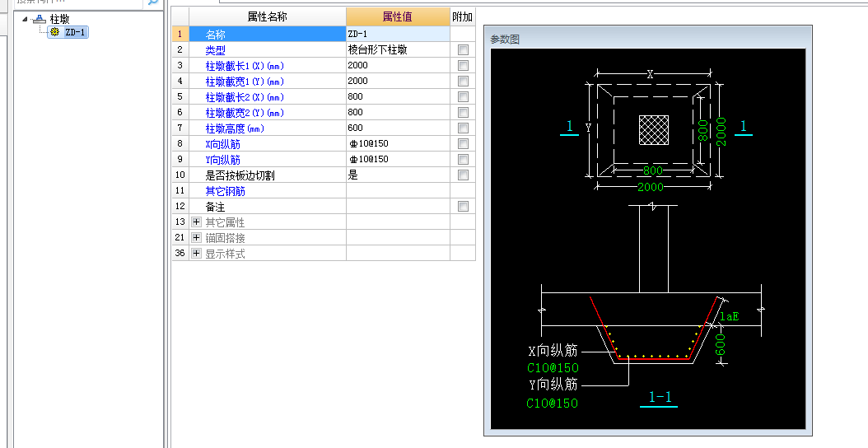Click the vertical green 800 dimension in diagram
Screen dimensions: 868x448
click(703, 131)
